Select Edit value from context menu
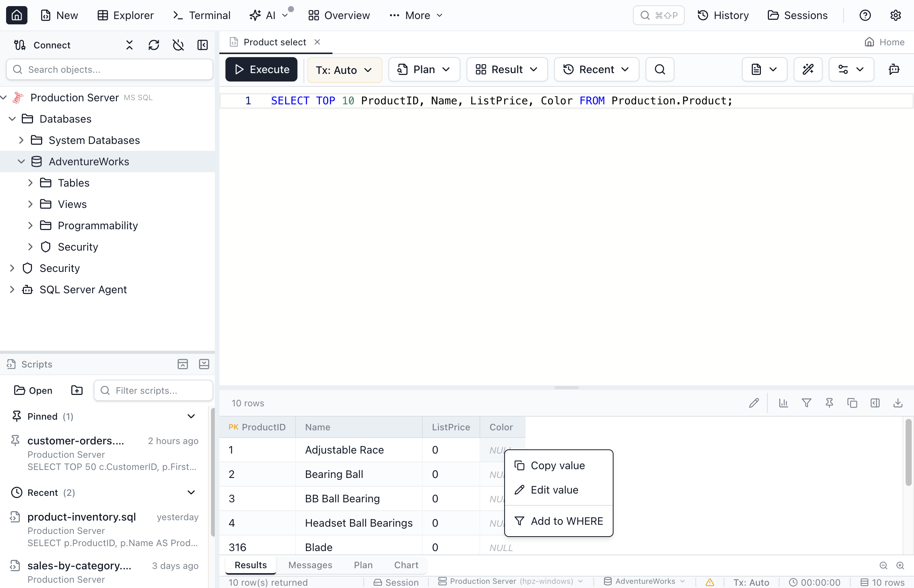This screenshot has width=914, height=588. click(559, 490)
